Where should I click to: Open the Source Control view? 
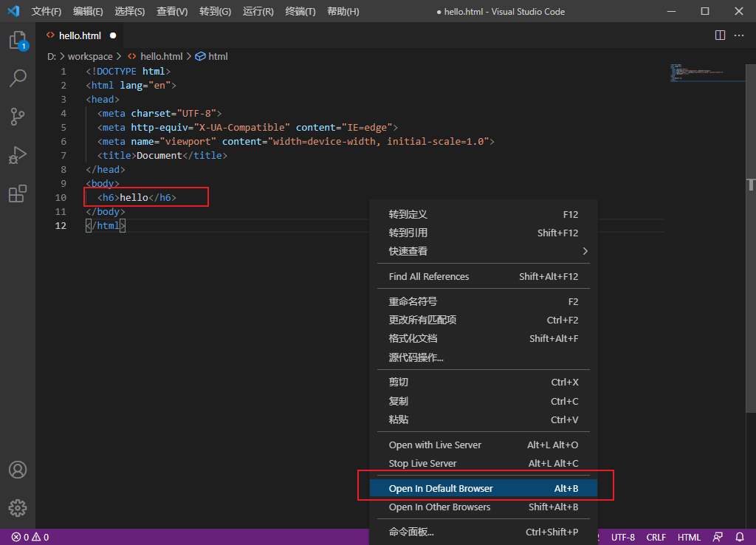(x=18, y=117)
